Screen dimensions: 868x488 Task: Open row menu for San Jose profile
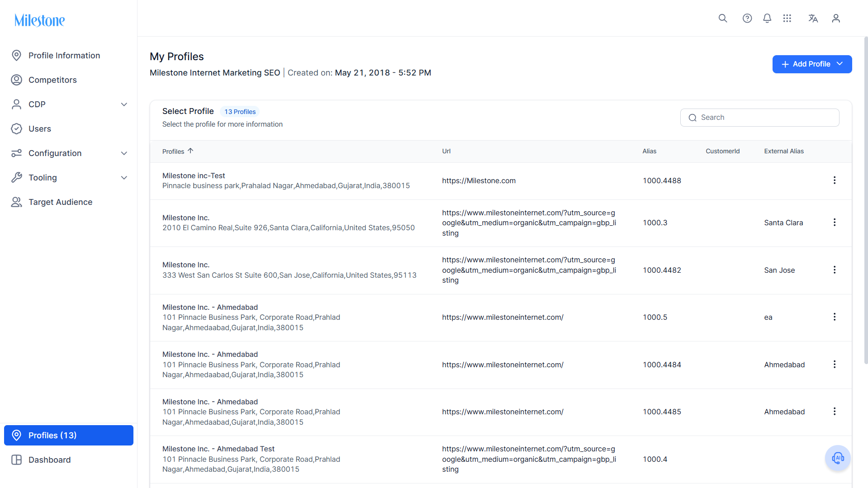(x=835, y=270)
